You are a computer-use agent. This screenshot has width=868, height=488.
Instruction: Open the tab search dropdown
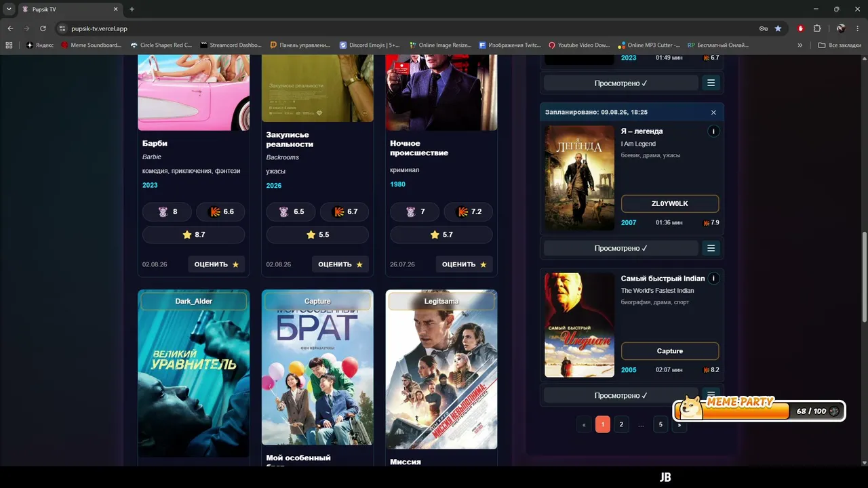[x=9, y=9]
